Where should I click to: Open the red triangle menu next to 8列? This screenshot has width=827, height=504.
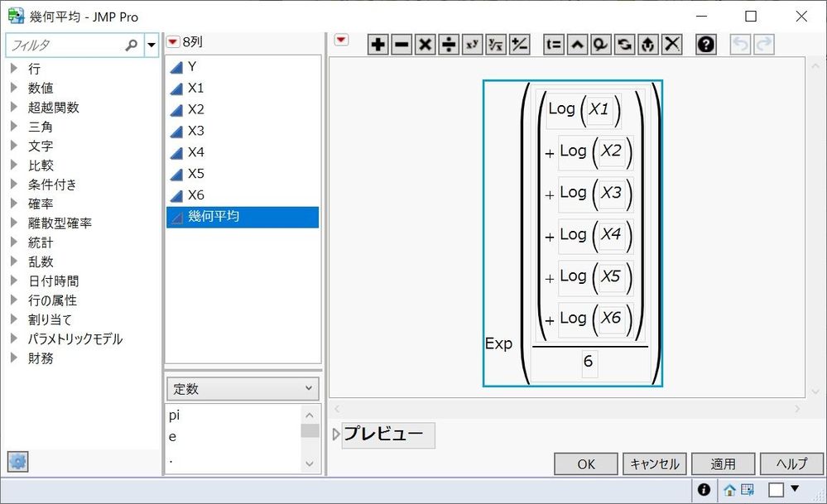click(x=173, y=41)
